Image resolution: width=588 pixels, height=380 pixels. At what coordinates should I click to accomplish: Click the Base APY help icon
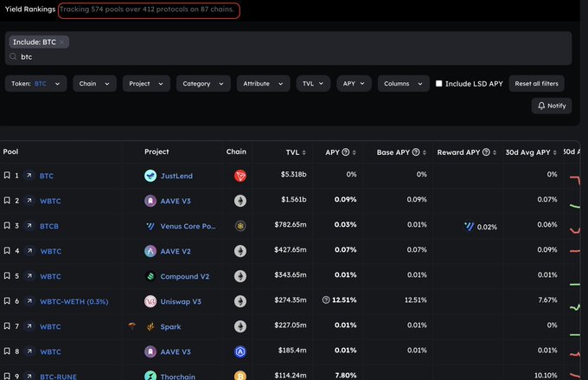tap(416, 152)
